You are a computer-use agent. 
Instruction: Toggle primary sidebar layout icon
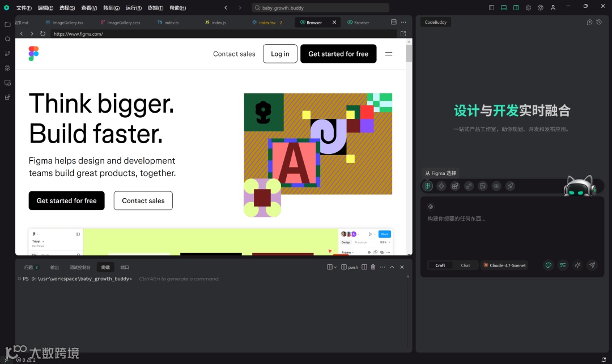(491, 7)
